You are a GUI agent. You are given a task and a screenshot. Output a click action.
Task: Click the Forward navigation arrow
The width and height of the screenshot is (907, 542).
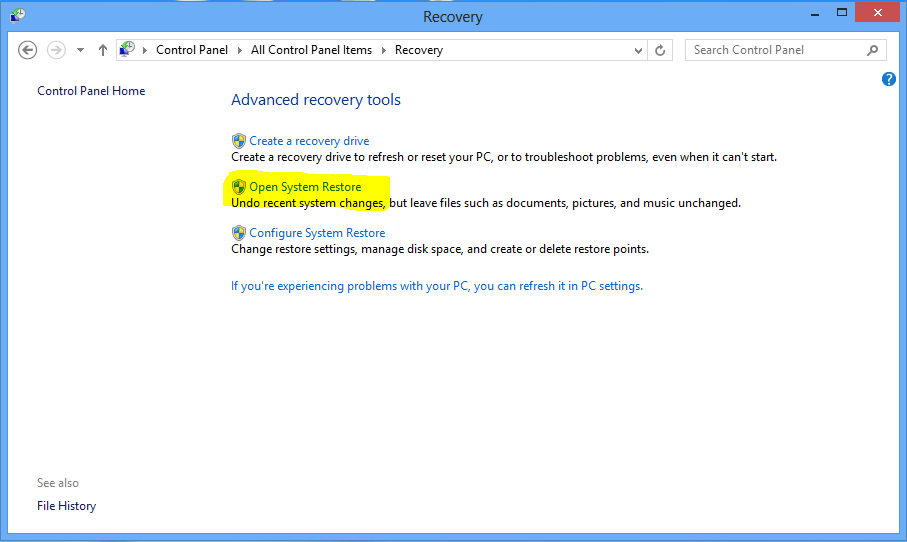56,50
